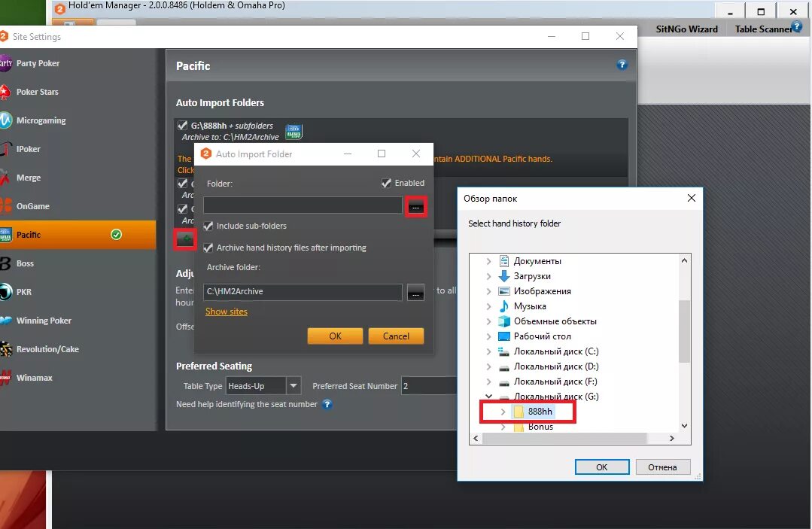
Task: Click the 888 icon beside G:\888hh folder
Action: (x=293, y=132)
